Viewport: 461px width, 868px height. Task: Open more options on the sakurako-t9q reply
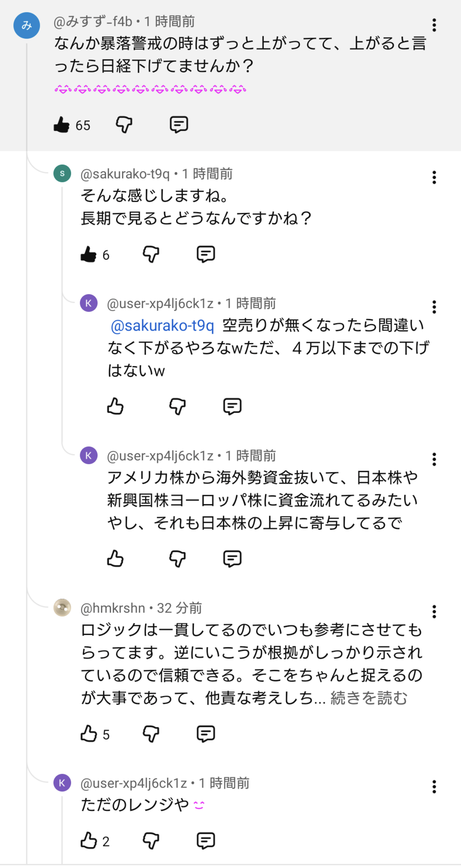click(434, 177)
